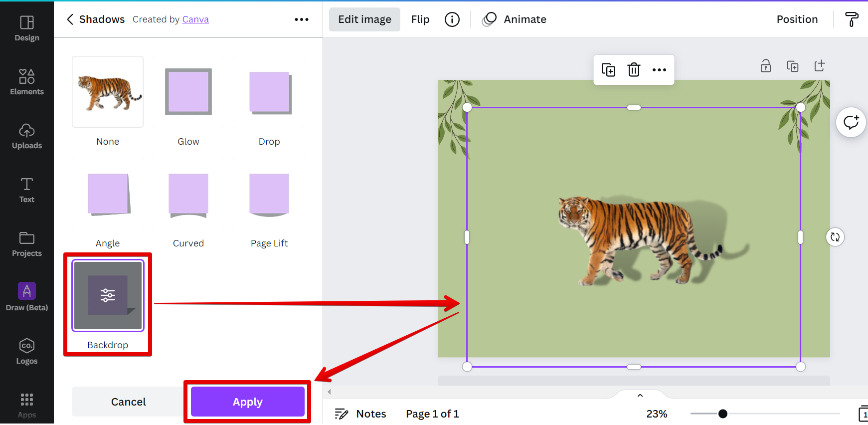The image size is (868, 425).
Task: Select the Drop shadow style
Action: coord(269,92)
